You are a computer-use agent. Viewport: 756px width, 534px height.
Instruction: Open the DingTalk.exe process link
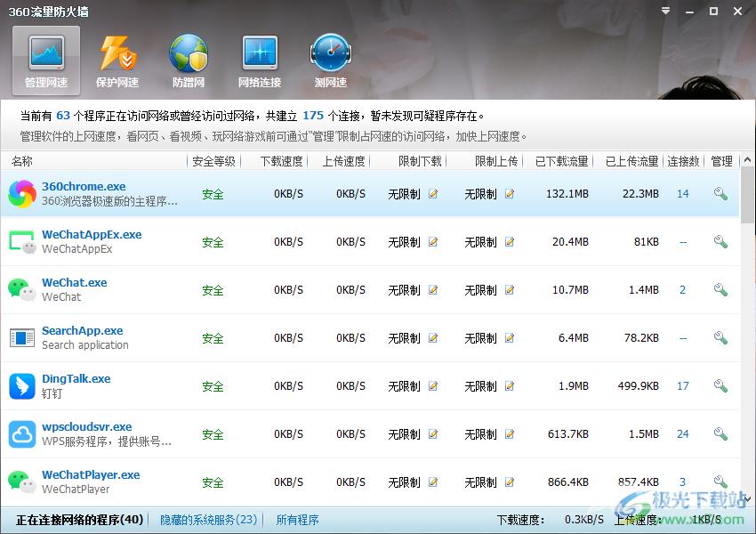(76, 378)
